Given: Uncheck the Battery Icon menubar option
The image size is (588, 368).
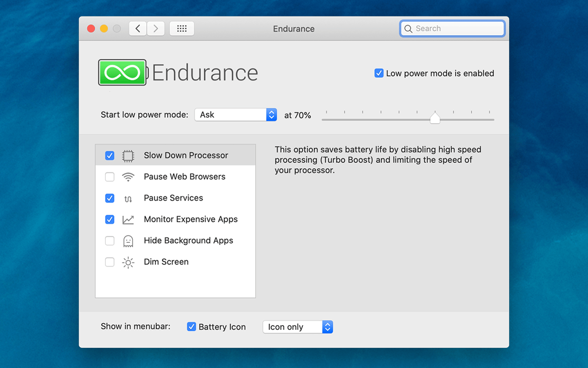Looking at the screenshot, I should (192, 327).
